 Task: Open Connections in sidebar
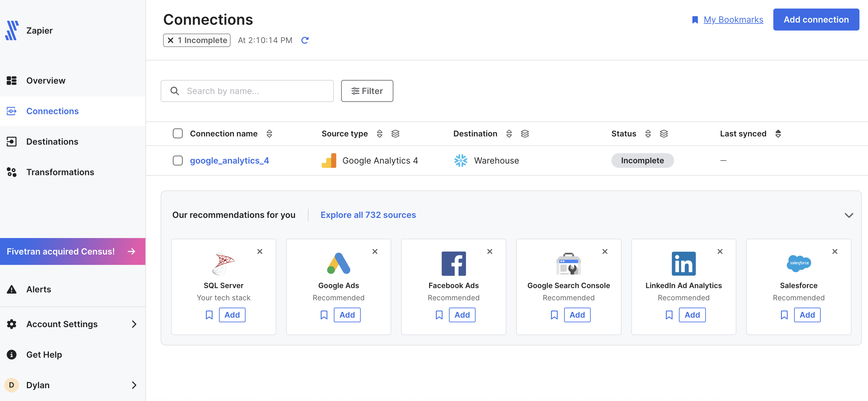pyautogui.click(x=73, y=111)
